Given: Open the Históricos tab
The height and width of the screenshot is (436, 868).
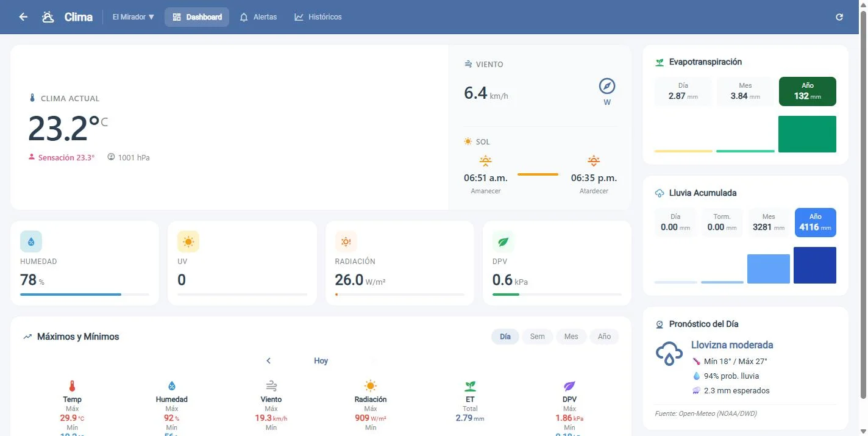Looking at the screenshot, I should (x=318, y=17).
